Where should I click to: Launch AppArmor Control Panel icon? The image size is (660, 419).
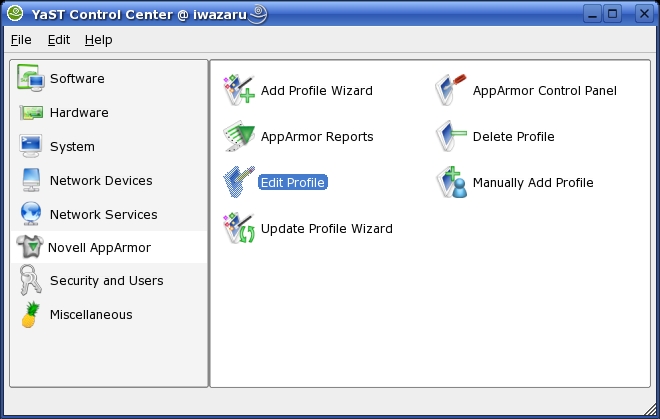click(451, 90)
